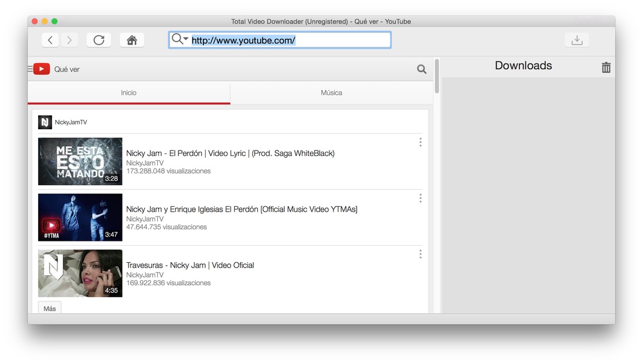Go back using the back arrow
Image resolution: width=643 pixels, height=364 pixels.
50,40
